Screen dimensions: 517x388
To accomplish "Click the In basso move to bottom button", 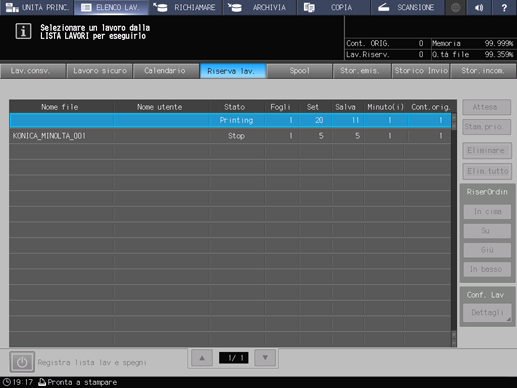I will [487, 269].
